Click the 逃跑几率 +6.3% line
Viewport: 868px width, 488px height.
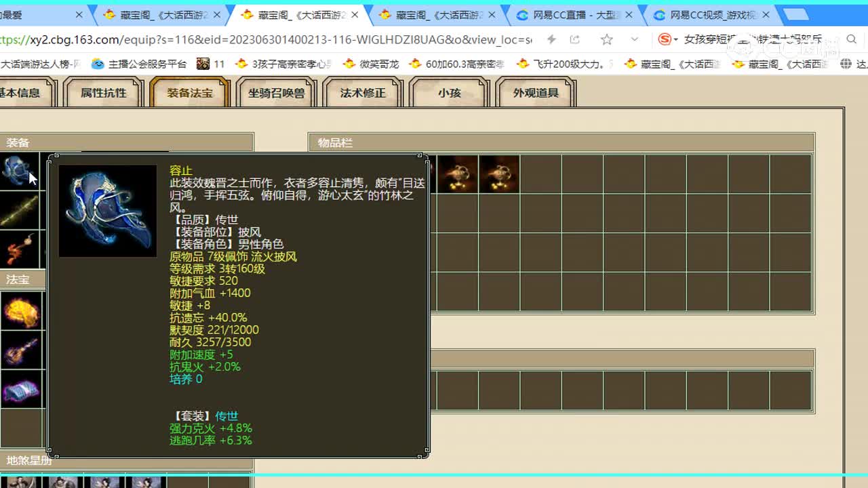[x=211, y=441]
